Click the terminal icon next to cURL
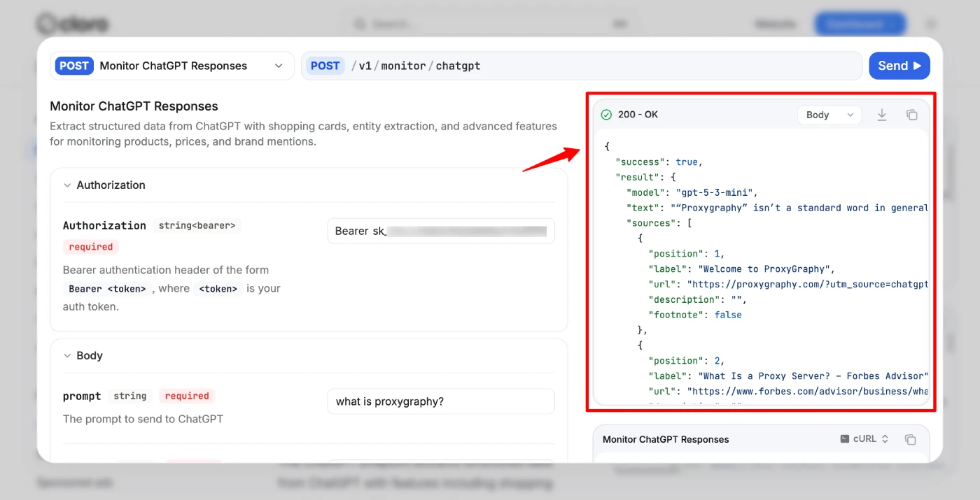 point(845,439)
